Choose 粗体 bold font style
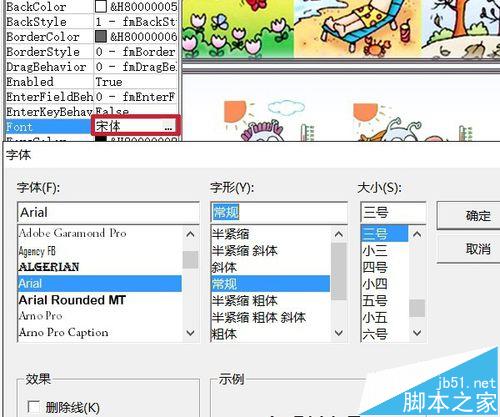The image size is (500, 417). click(x=224, y=334)
